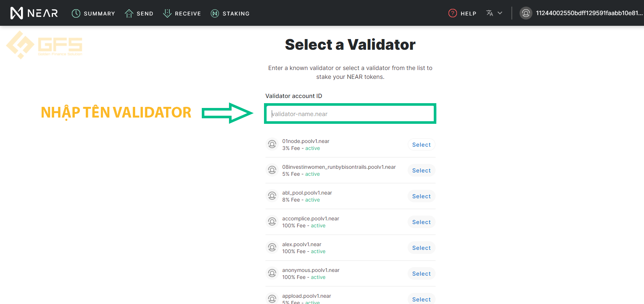Select validator appload.poolv1.near
Viewport: 644px width, 304px height.
pyautogui.click(x=421, y=299)
